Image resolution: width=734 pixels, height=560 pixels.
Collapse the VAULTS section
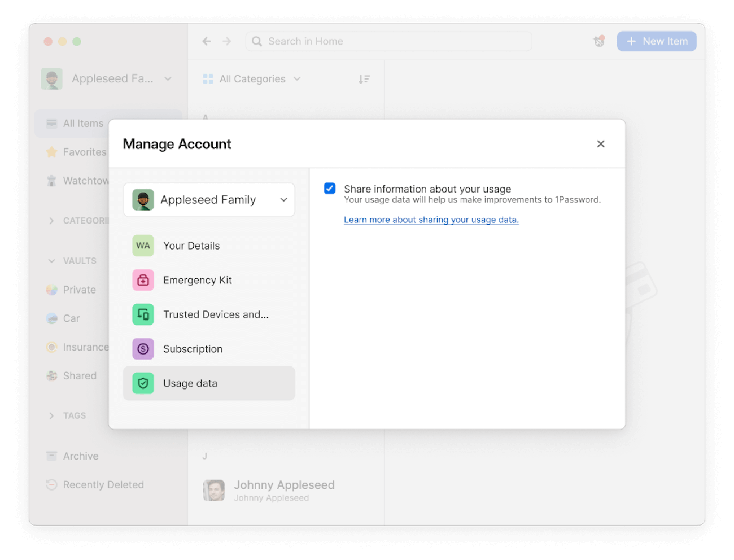click(51, 260)
